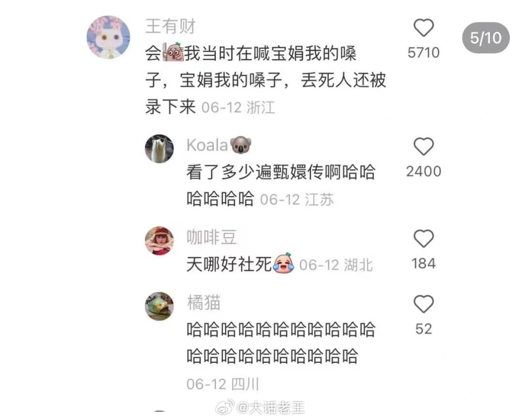Open 王有财's cat avatar profile
This screenshot has height=420, width=522.
[108, 37]
